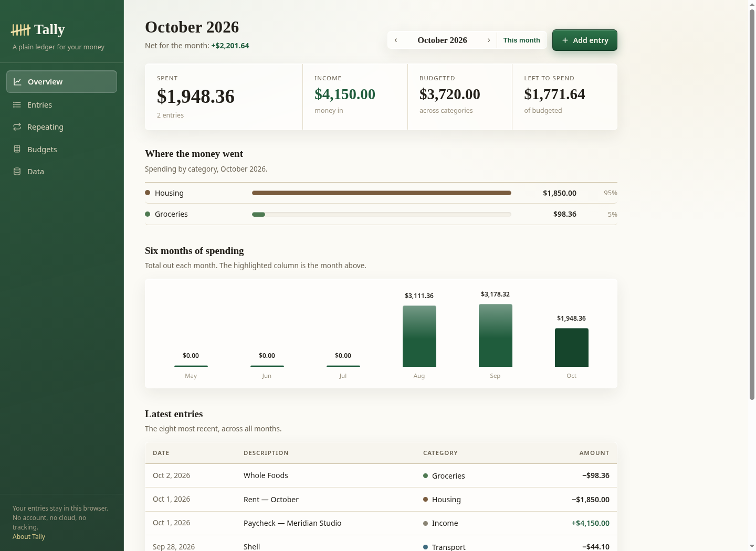Screen dimensions: 756x551
Task: Click the Data database icon in sidebar
Action: [x=17, y=172]
